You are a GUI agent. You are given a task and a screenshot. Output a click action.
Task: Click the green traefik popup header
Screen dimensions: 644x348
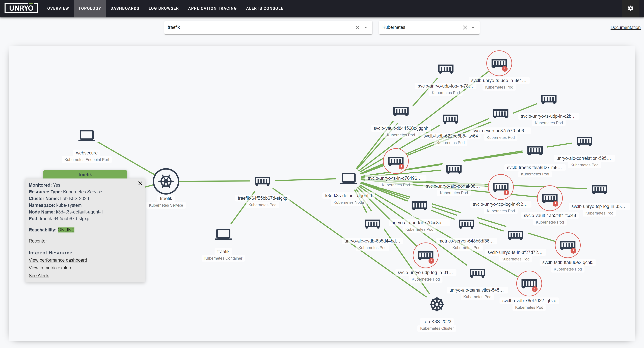point(85,174)
